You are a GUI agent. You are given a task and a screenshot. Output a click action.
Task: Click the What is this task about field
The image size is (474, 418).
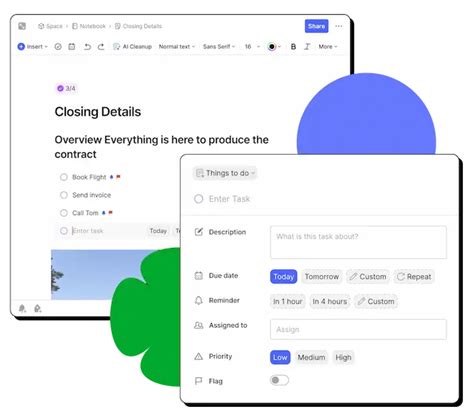pos(358,242)
